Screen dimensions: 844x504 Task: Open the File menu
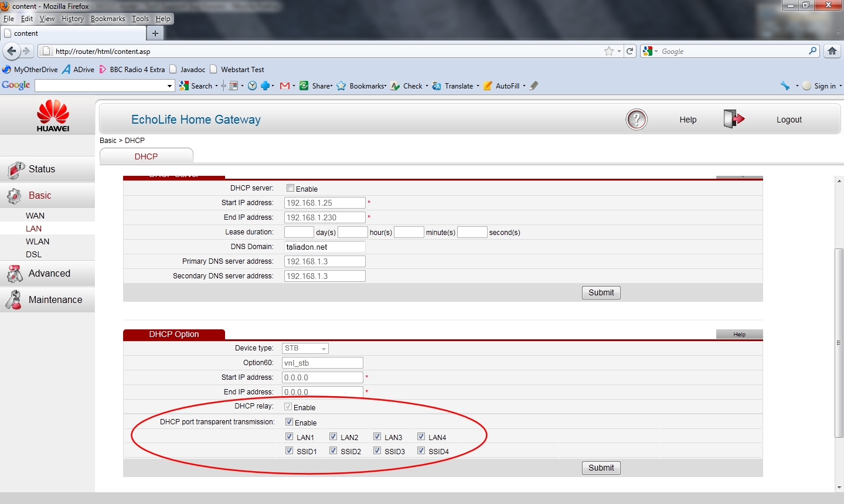9,19
